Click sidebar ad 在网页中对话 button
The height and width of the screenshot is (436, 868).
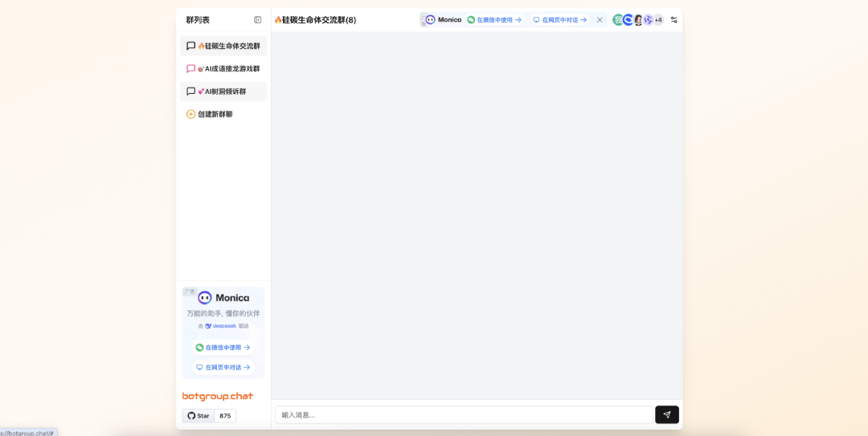223,368
